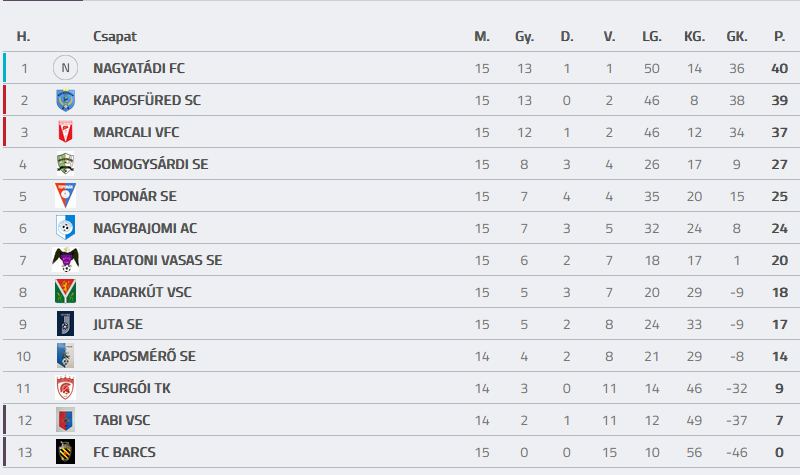Click the Csapat column header

coord(115,37)
